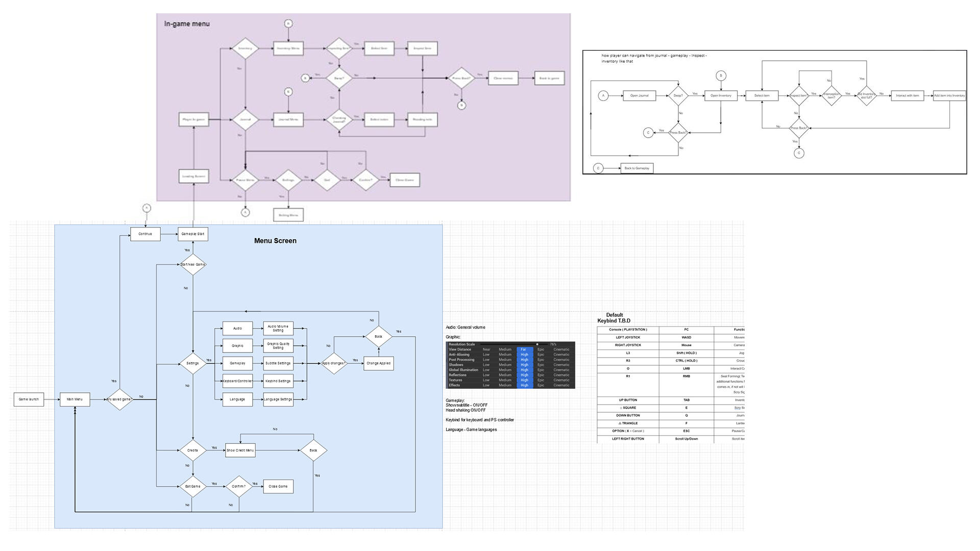980x551 pixels.
Task: Select the 'CTRL ( HOLD )' keybind table cell
Action: pos(686,361)
